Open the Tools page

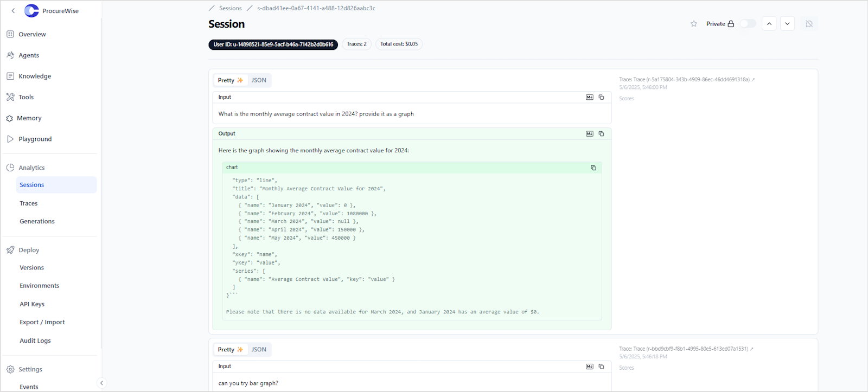pos(26,97)
